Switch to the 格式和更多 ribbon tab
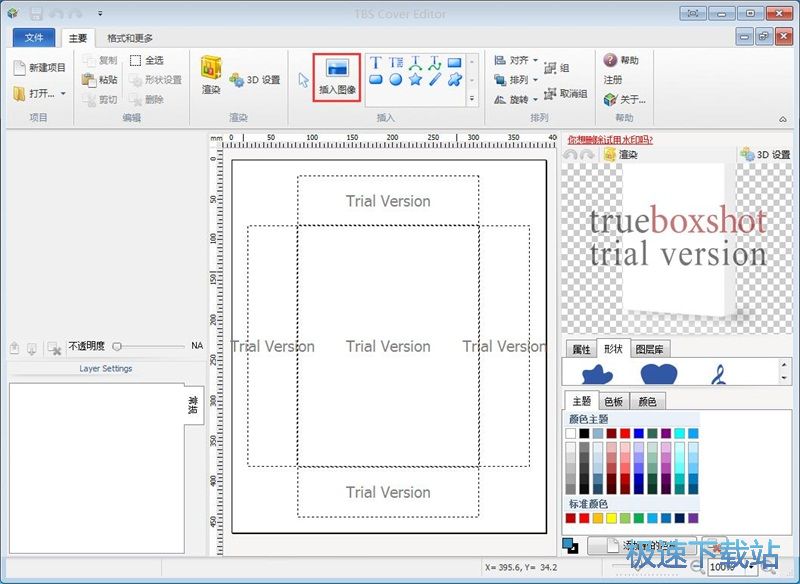Screen dimensions: 800x584 131,38
